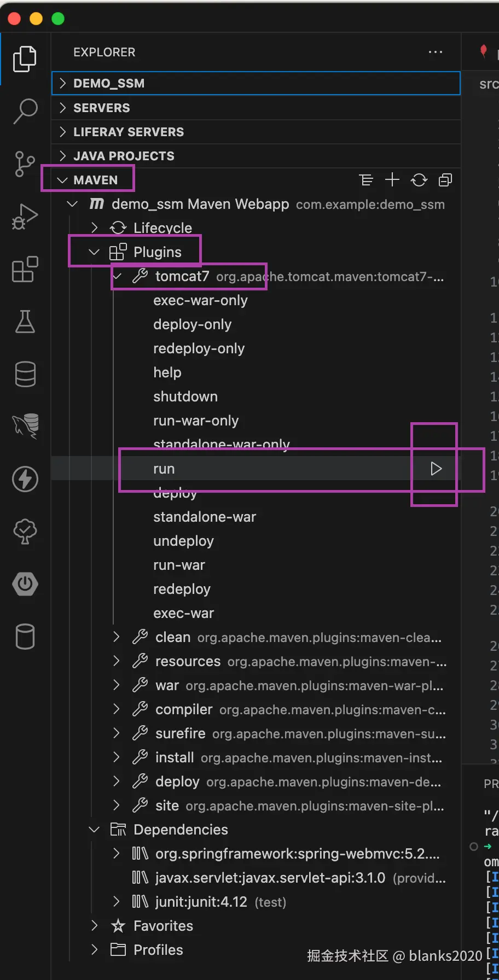The height and width of the screenshot is (980, 499).
Task: Open the Explorer more actions menu
Action: coord(435,52)
